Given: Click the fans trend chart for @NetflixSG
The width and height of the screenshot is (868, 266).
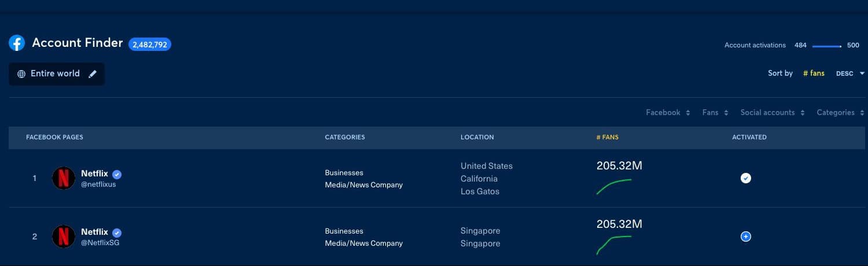Looking at the screenshot, I should (614, 245).
